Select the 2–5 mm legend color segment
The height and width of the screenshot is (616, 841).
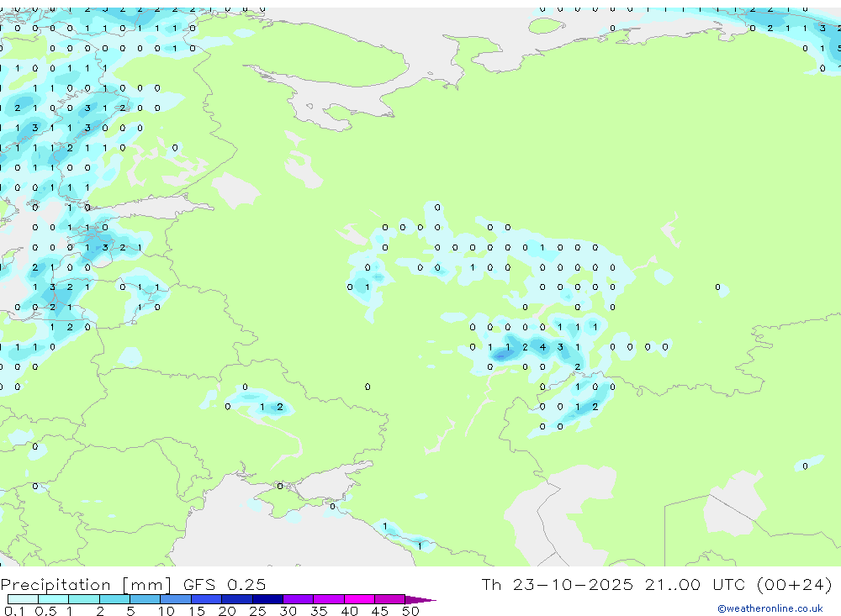click(x=114, y=599)
